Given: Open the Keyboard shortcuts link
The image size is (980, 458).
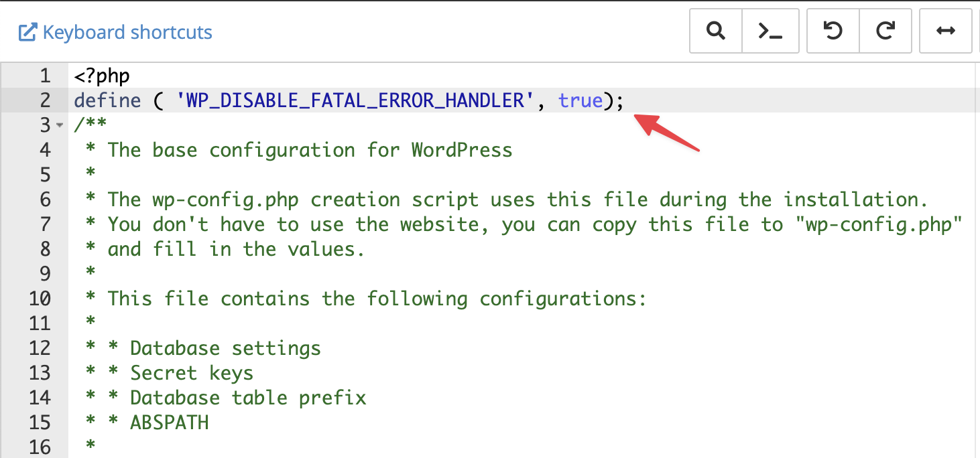Looking at the screenshot, I should (127, 32).
